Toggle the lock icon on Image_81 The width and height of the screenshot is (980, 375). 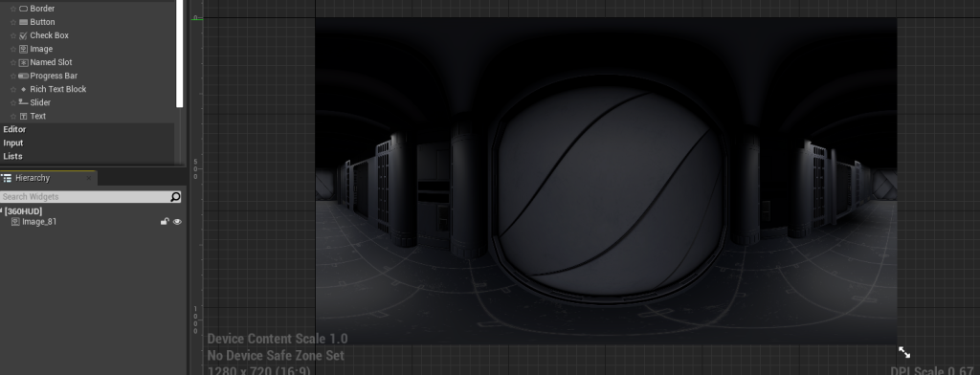(x=165, y=222)
